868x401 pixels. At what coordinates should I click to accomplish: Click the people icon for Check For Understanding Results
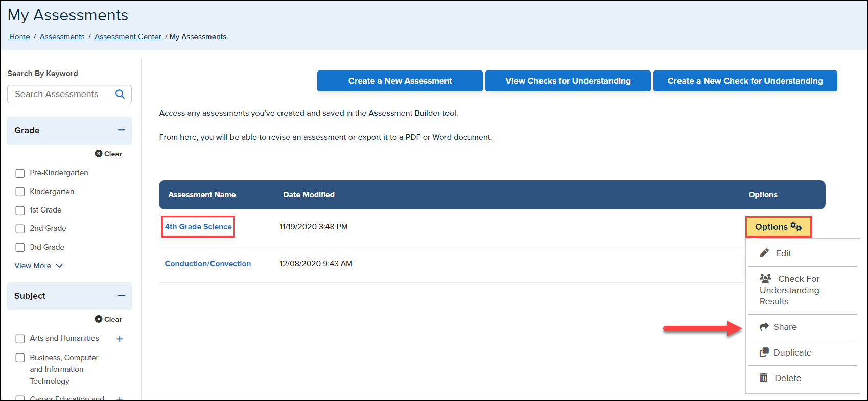click(x=765, y=279)
